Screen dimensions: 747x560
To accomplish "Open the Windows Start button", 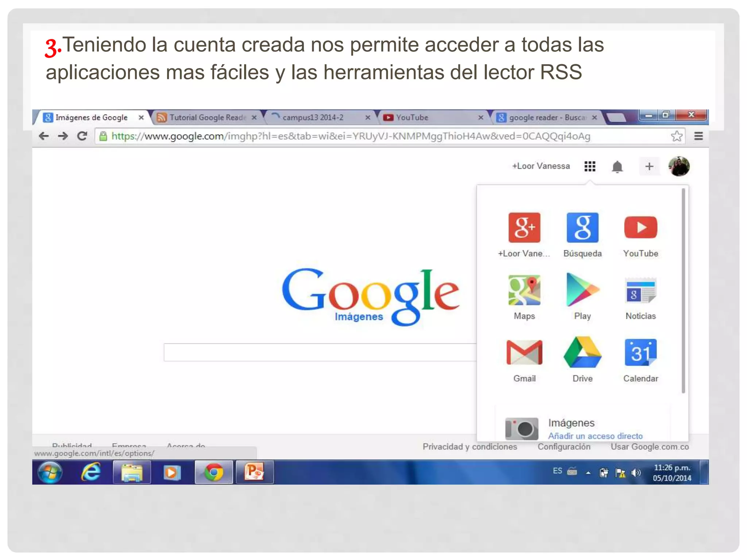I will (50, 472).
